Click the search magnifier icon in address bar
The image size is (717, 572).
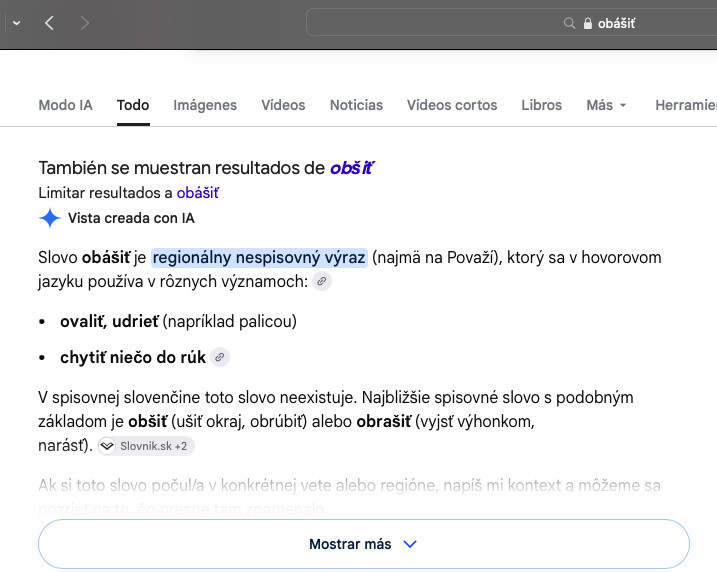[569, 23]
